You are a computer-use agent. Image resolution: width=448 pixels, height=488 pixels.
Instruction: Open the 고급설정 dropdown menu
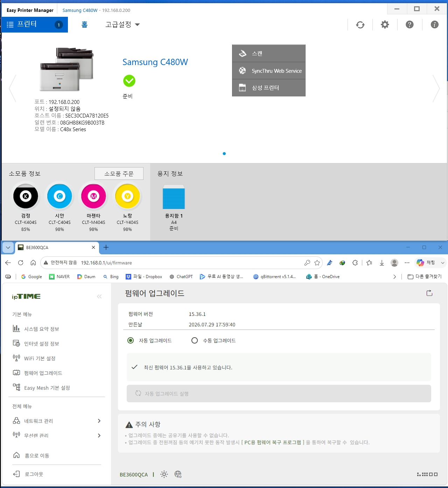click(x=122, y=24)
